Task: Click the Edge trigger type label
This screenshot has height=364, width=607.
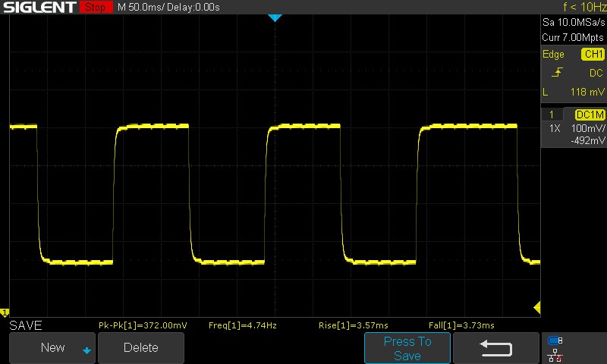Action: 553,54
